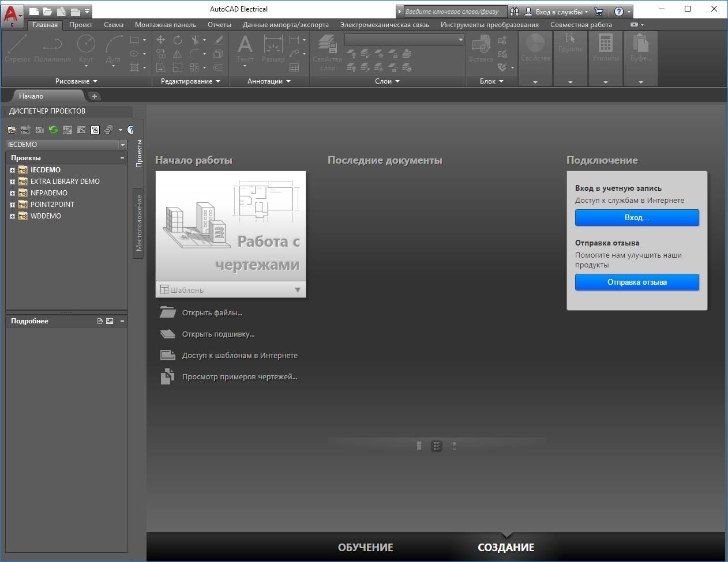Switch recent documents to compact list view
728x562 pixels.
point(454,446)
